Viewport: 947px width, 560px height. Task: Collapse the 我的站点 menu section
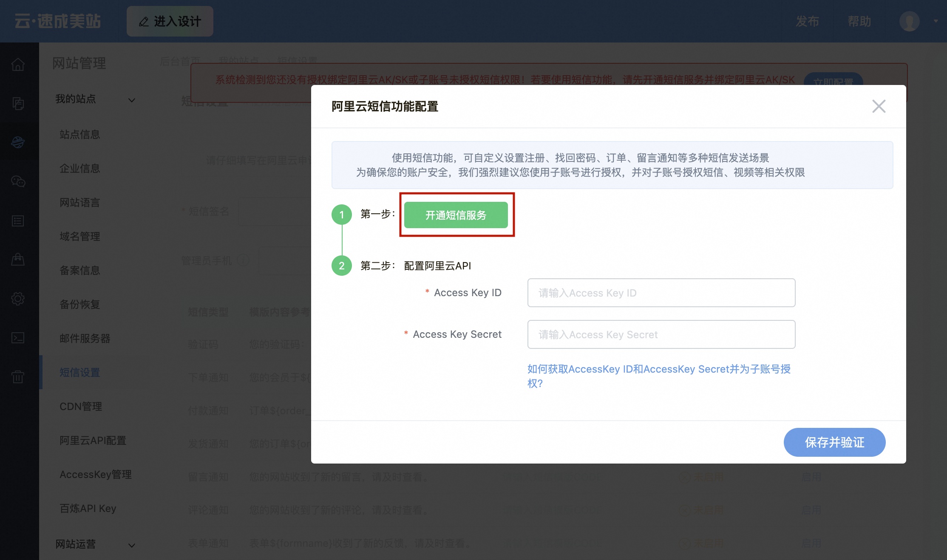[132, 100]
